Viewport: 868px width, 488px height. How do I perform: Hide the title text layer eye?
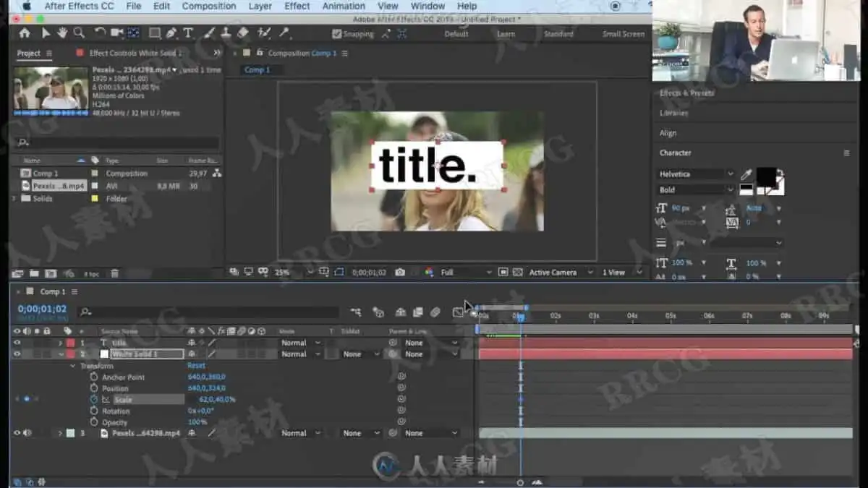point(17,343)
